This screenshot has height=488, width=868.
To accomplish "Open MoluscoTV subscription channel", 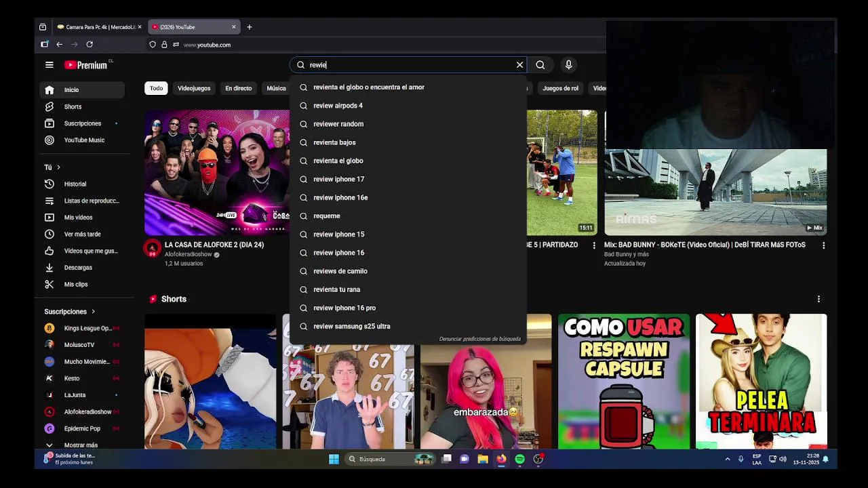I will [x=82, y=345].
